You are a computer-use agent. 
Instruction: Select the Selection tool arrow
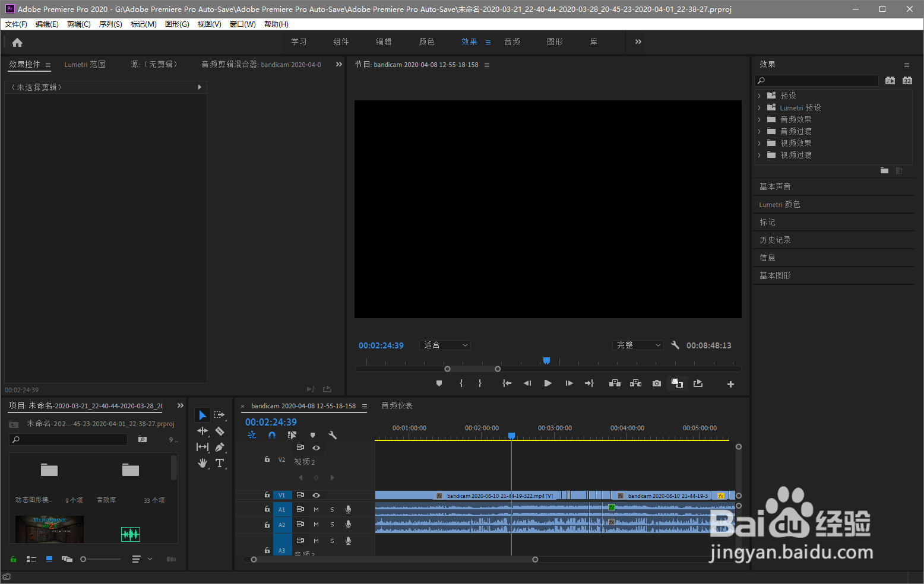point(202,415)
